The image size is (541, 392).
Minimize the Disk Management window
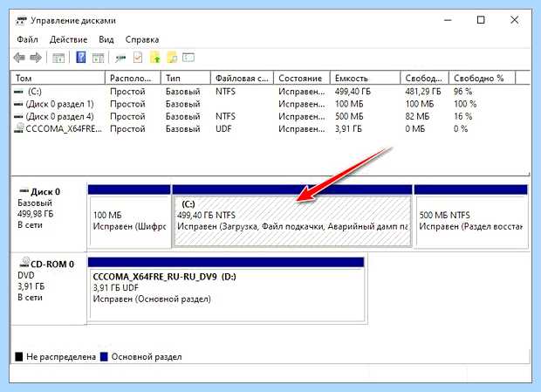point(448,20)
